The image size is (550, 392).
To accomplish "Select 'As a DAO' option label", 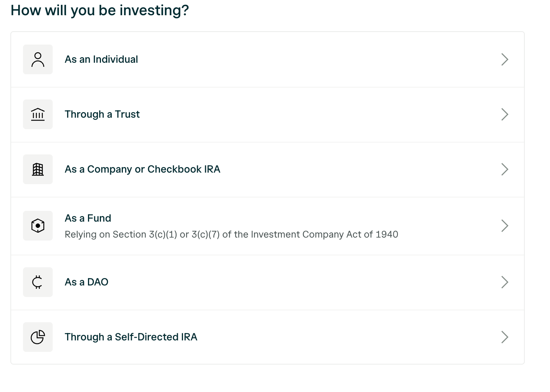I will tap(86, 282).
